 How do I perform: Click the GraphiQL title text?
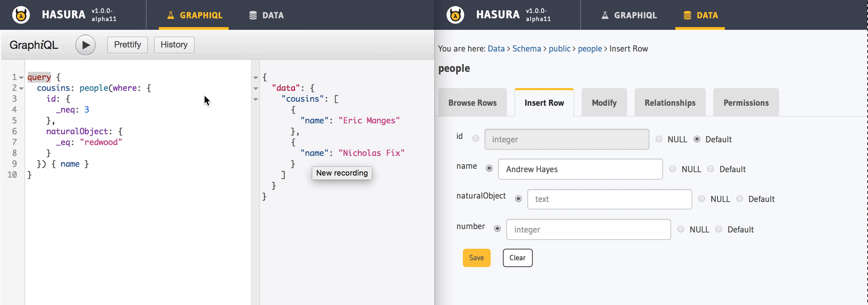click(x=34, y=45)
